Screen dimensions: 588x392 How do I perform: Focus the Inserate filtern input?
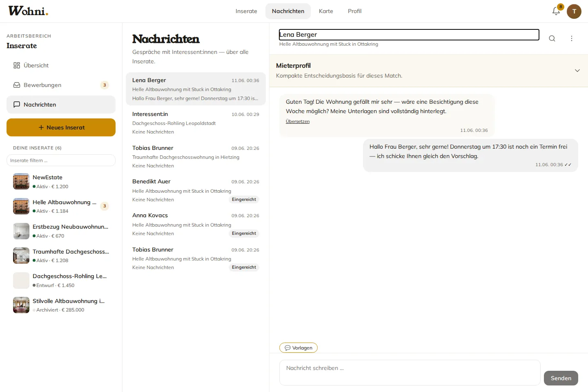[61, 160]
